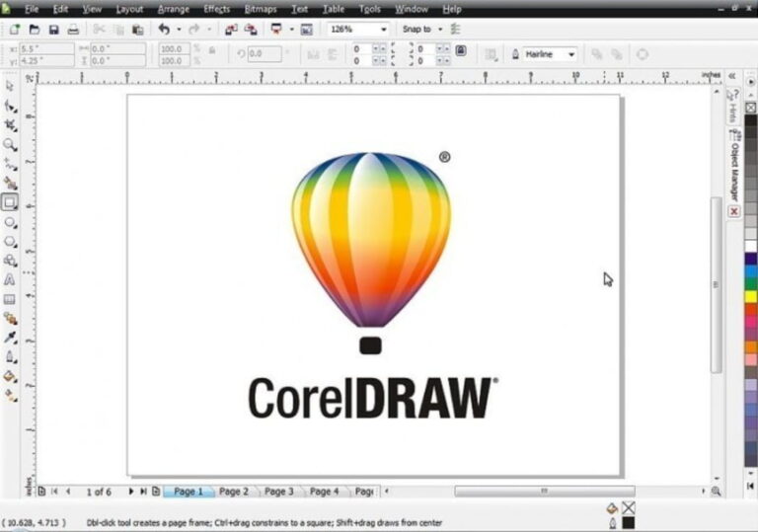758x532 pixels.
Task: Collapse the docker with double chevron
Action: [732, 76]
